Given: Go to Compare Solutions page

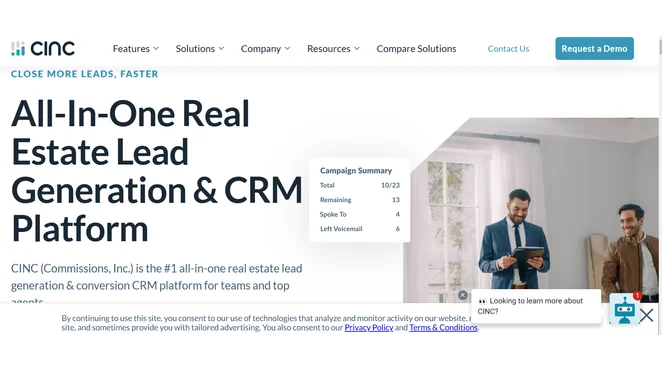Looking at the screenshot, I should [x=416, y=49].
